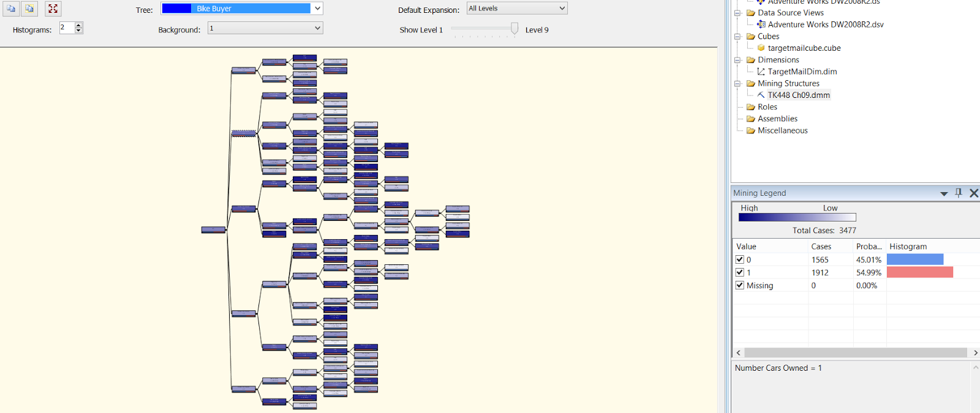Click the cases count 1565

[x=820, y=259]
